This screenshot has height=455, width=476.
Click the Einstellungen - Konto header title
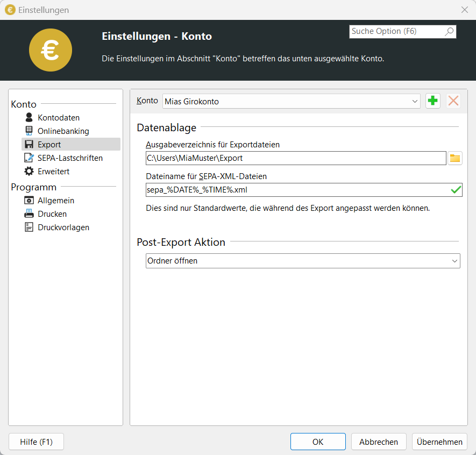(x=157, y=36)
